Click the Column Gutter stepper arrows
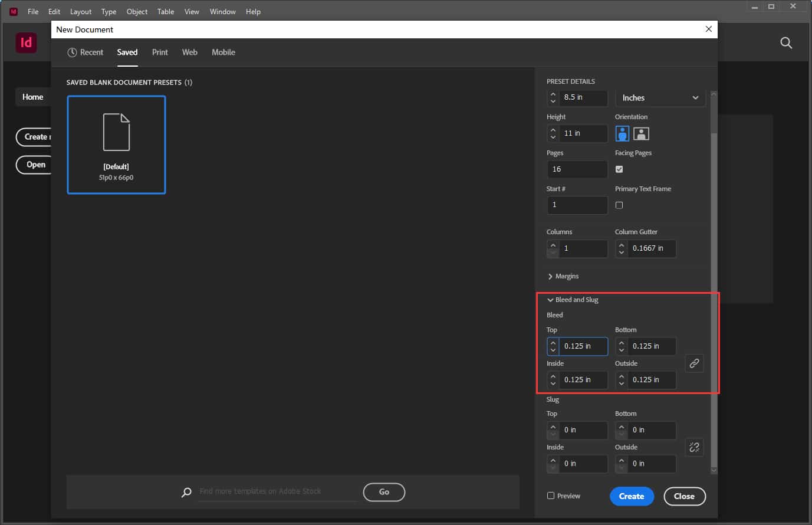Image resolution: width=812 pixels, height=525 pixels. tap(622, 248)
